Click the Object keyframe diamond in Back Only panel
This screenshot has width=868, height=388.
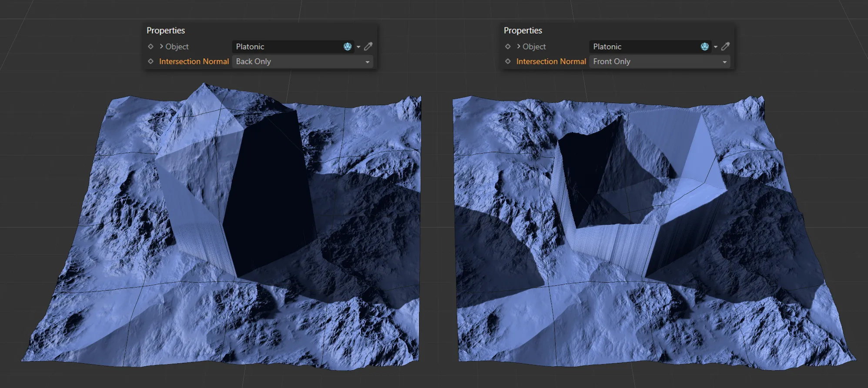(151, 47)
